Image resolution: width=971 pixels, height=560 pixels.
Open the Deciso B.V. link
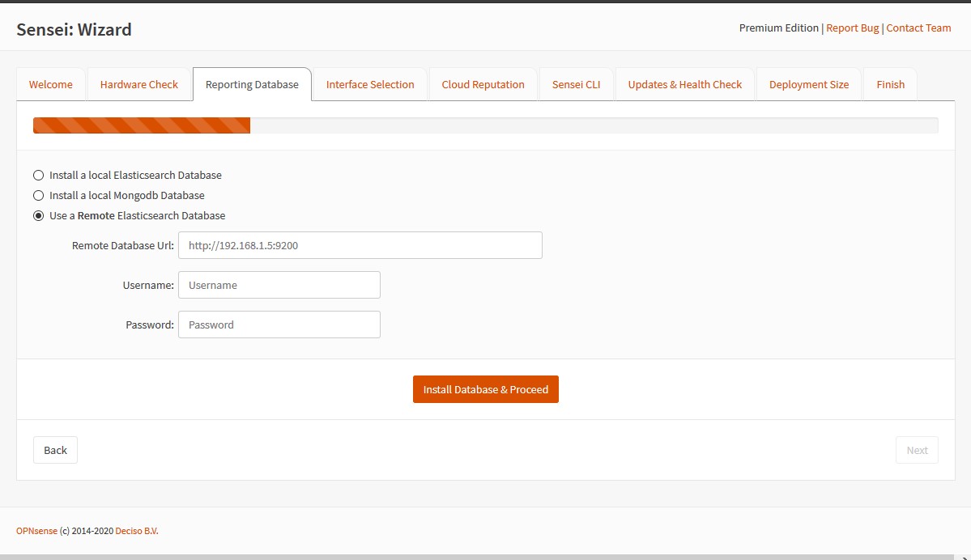click(137, 530)
